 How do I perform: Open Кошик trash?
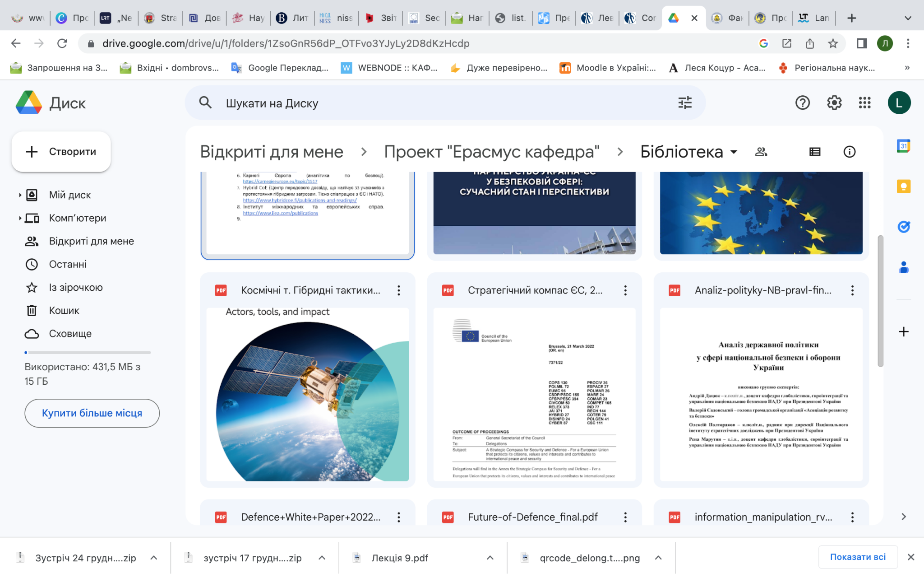point(64,311)
